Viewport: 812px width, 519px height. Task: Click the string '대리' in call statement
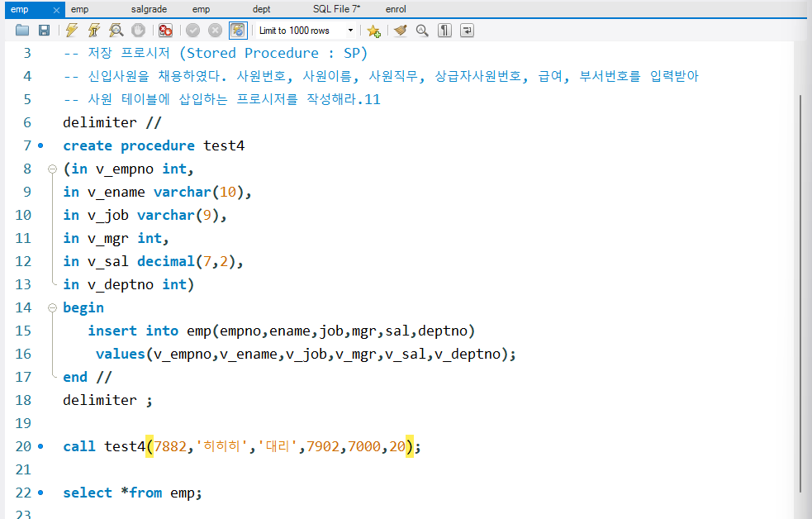[x=278, y=446]
